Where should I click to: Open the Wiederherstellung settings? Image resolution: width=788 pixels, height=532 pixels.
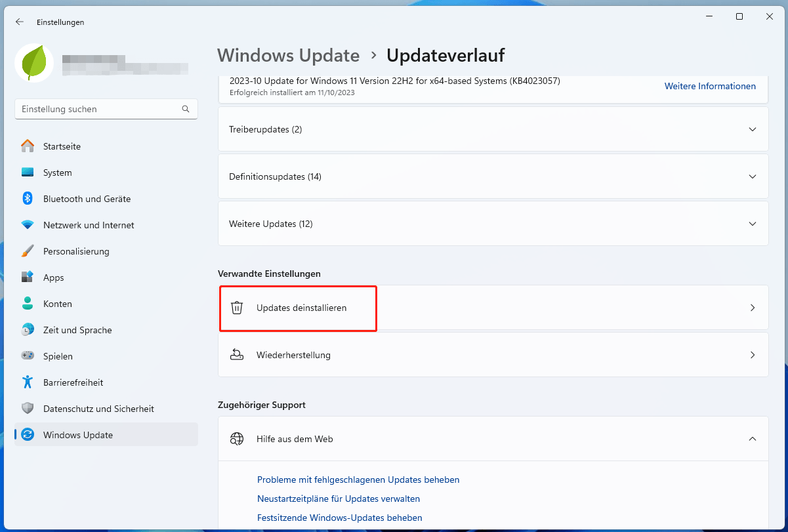click(x=493, y=354)
